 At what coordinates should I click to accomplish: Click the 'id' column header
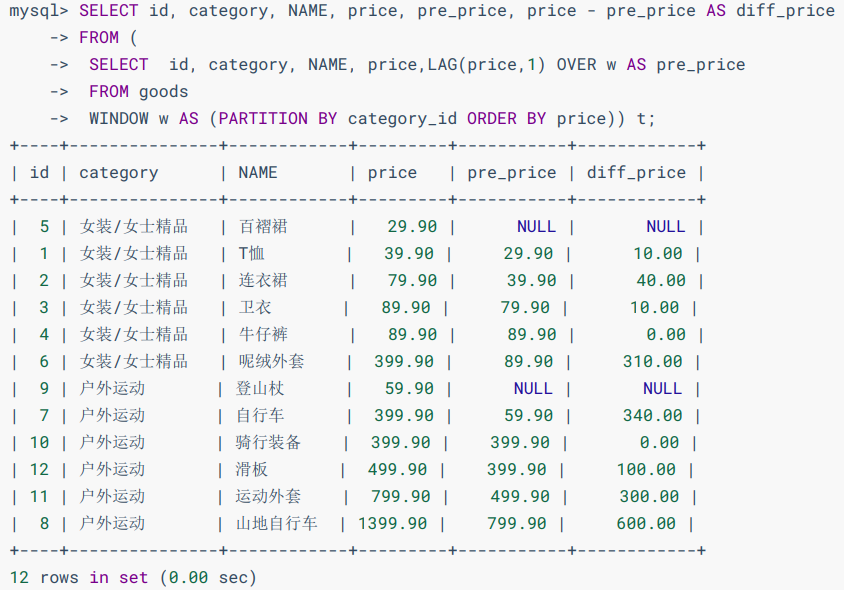tap(39, 172)
